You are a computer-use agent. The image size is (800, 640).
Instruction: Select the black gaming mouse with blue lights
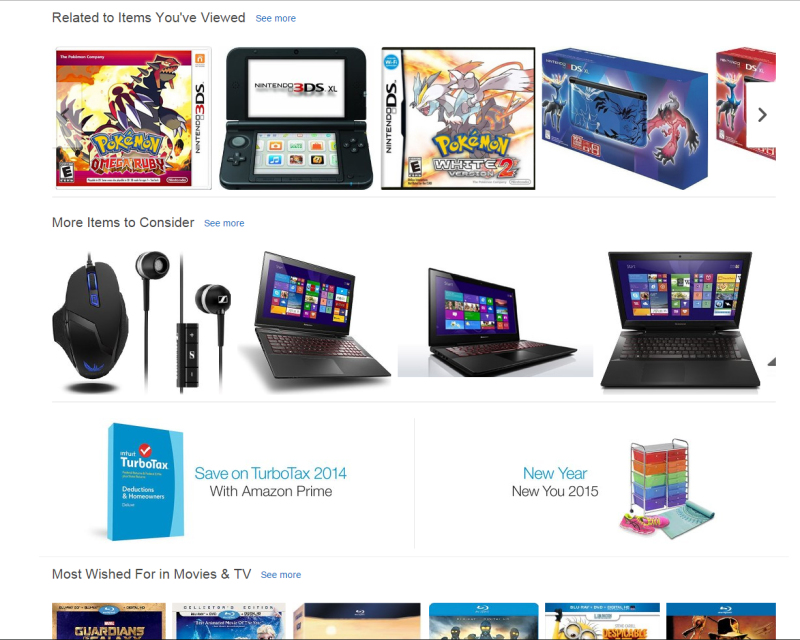pyautogui.click(x=90, y=323)
